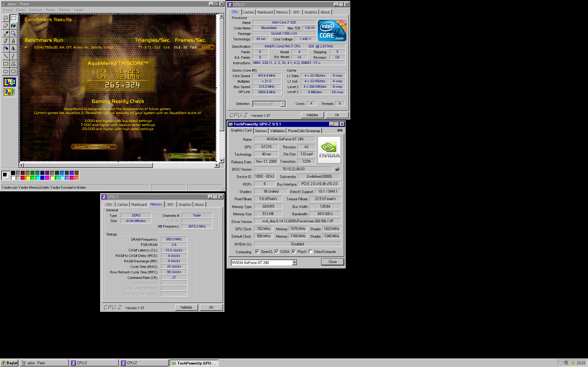Select the Rounded Rectangle tool

[13, 72]
